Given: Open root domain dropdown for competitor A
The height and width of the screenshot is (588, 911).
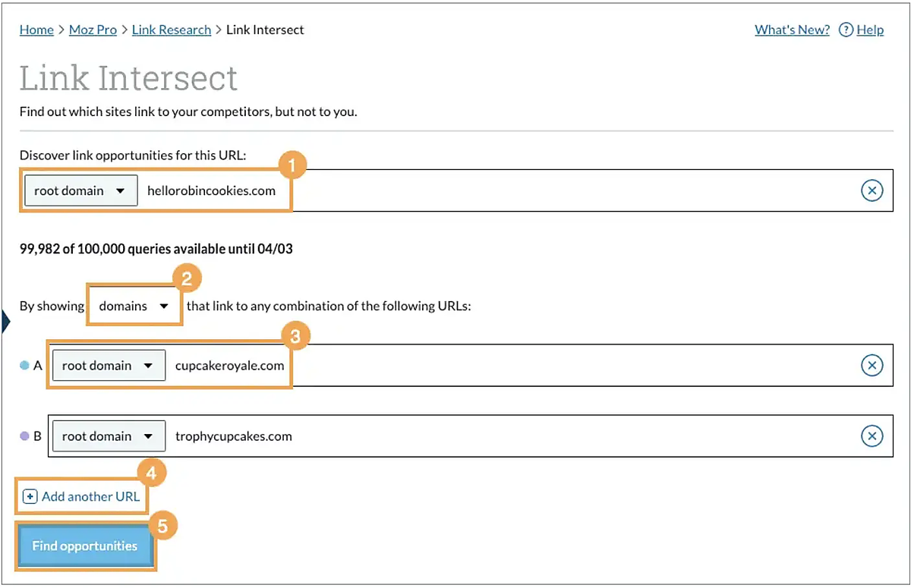Looking at the screenshot, I should point(108,366).
